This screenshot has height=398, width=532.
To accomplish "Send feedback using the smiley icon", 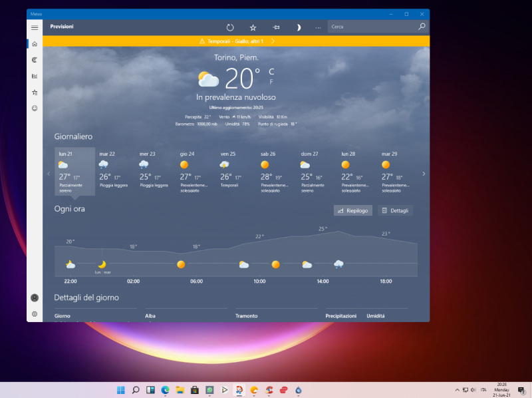I will 35,108.
